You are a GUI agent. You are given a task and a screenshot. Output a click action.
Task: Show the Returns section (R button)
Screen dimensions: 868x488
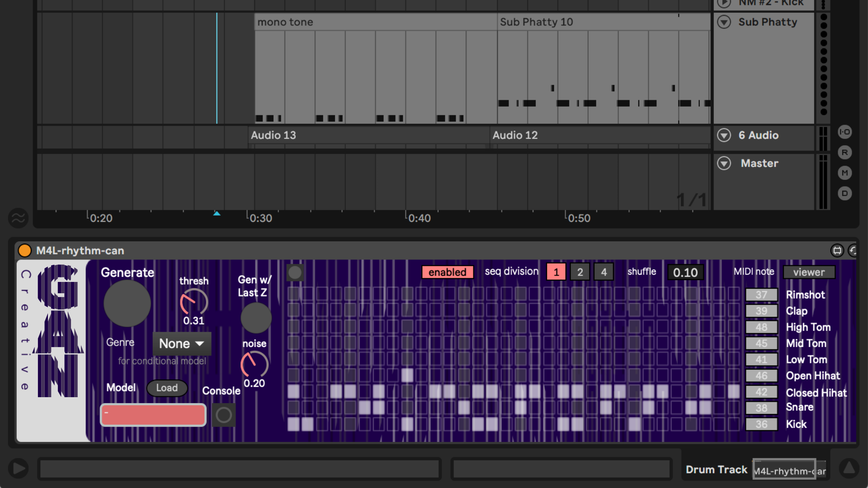tap(844, 152)
